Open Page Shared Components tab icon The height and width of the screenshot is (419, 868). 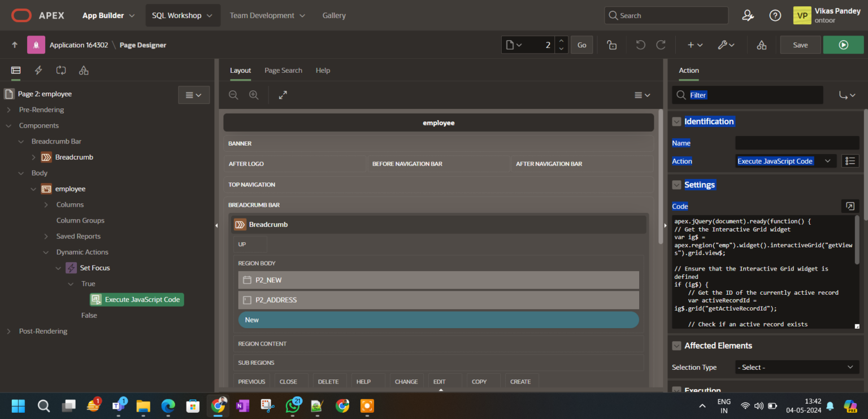tap(84, 71)
